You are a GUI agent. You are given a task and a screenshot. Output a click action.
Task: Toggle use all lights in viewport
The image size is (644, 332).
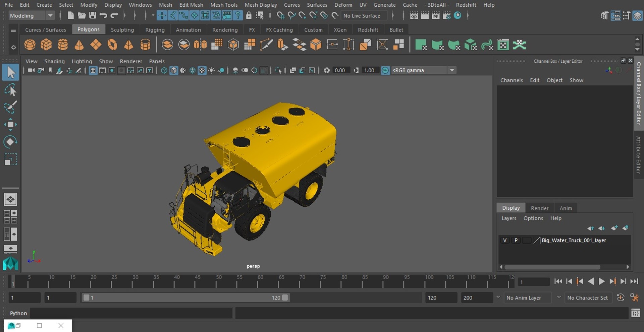tap(211, 70)
